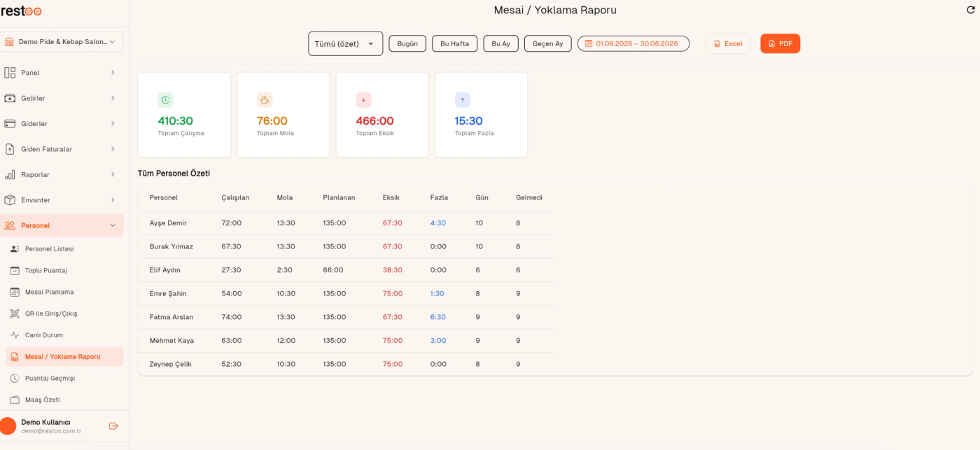This screenshot has width=980, height=450.
Task: Click the red down-arrow icon on Toplam Eksik card
Action: (x=363, y=100)
